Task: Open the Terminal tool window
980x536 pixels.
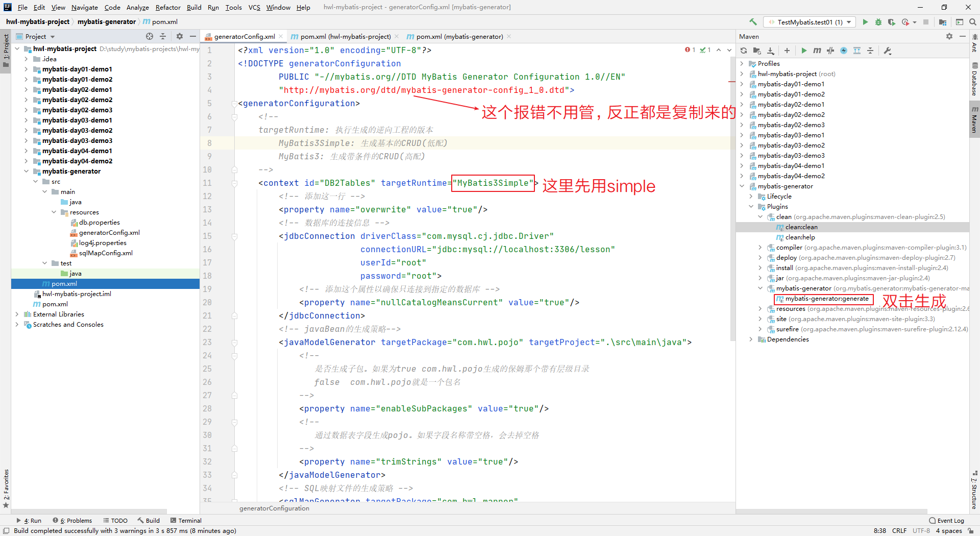Action: pyautogui.click(x=186, y=520)
